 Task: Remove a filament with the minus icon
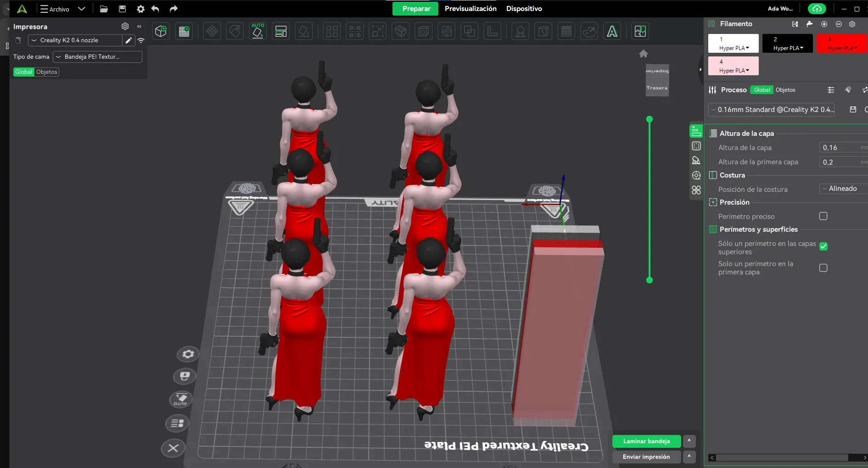point(839,24)
